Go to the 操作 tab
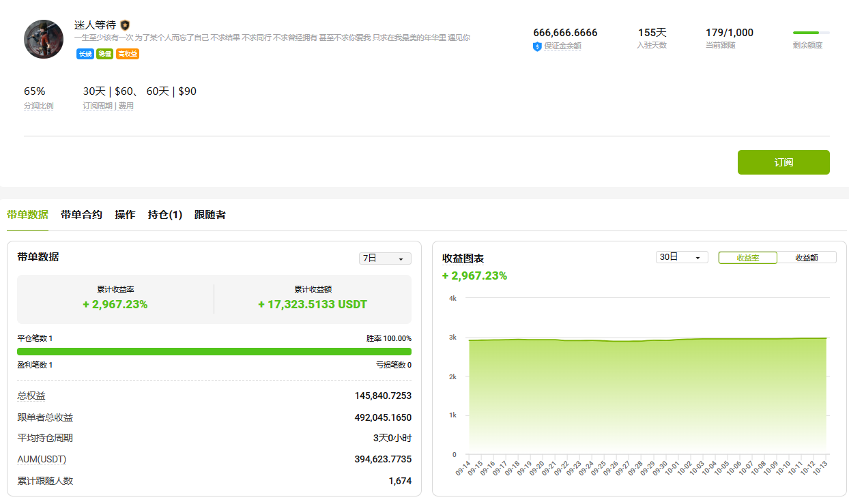Viewport: 849px width, 504px height. coord(125,215)
